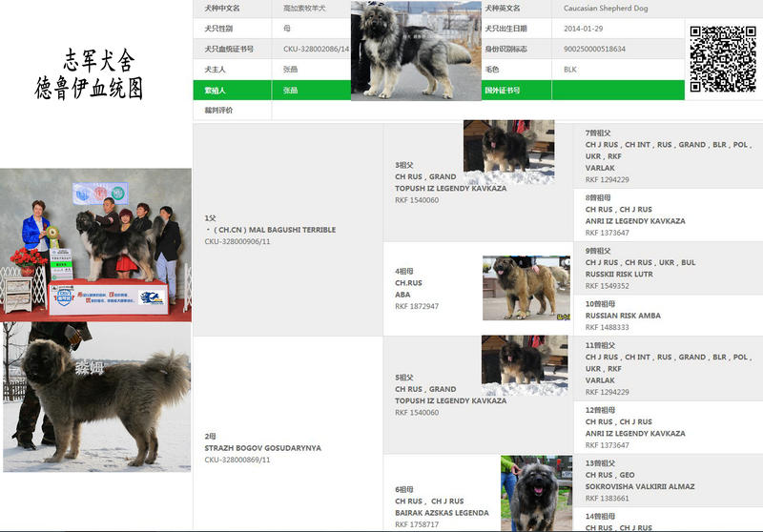Click 7曾祖父 registration RKF 1294229
763x532 pixels.
(x=607, y=180)
